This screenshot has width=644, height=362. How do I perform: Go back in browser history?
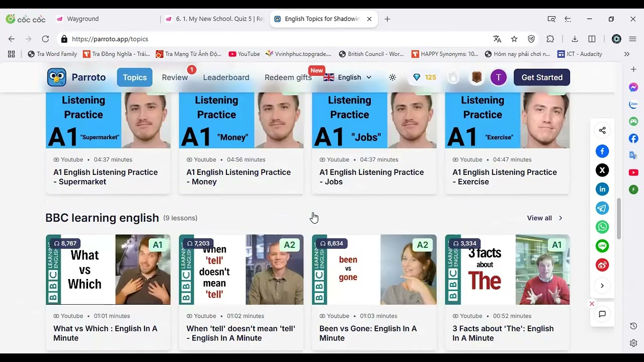coord(12,39)
